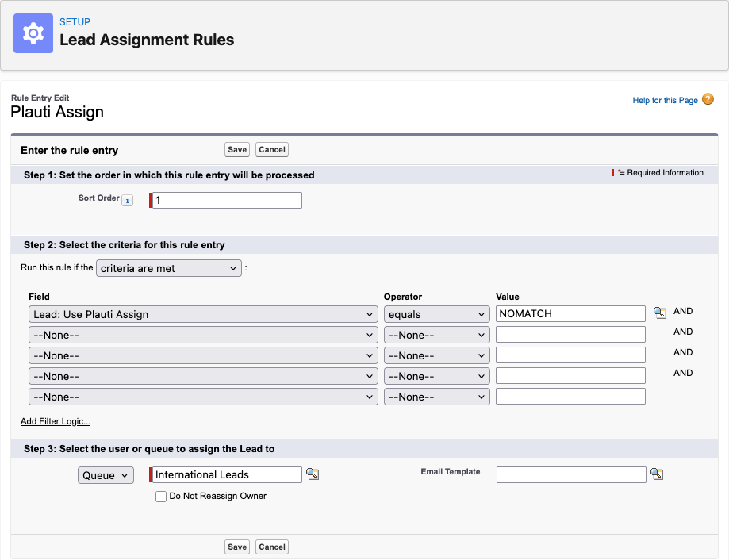This screenshot has height=560, width=729.
Task: Click the NOMATCH value field
Action: [x=570, y=313]
